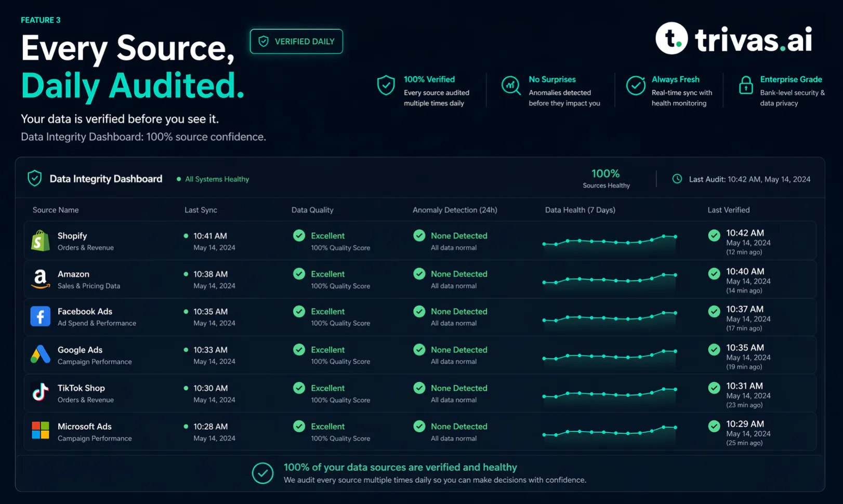Click the Source Name column header
The image size is (843, 504).
click(x=56, y=210)
